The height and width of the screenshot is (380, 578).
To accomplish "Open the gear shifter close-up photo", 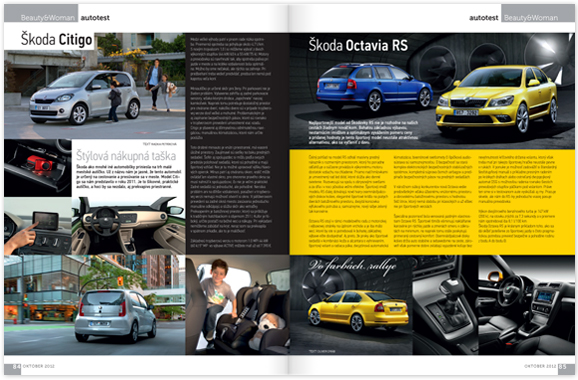I will click(x=445, y=305).
